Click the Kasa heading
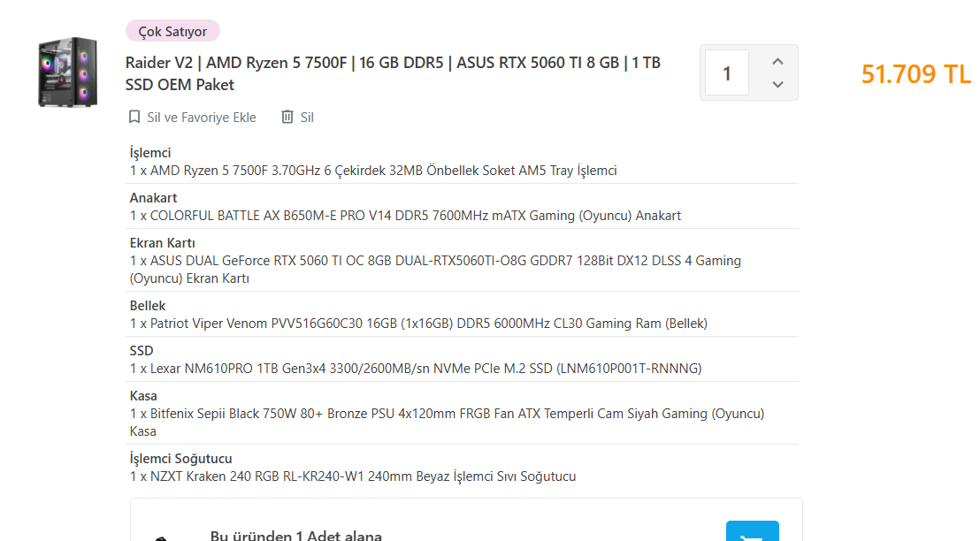 click(143, 396)
